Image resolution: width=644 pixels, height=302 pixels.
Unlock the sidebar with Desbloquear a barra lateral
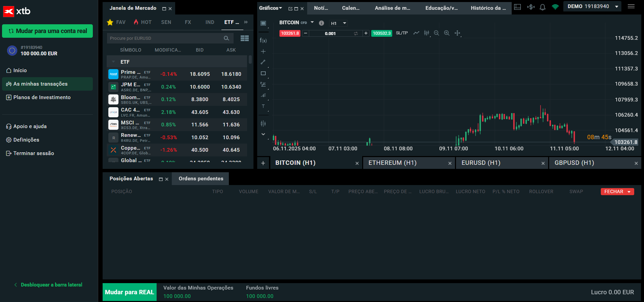coord(49,285)
